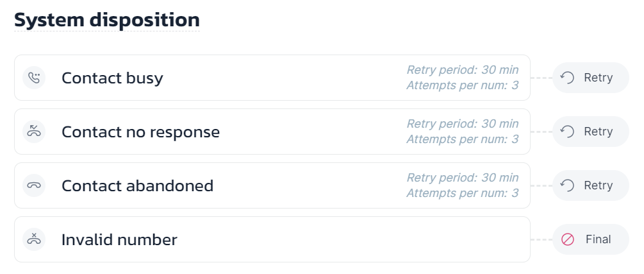Screen dimensions: 644x274
Task: Open the Retry action for Contact busy
Action: click(591, 78)
